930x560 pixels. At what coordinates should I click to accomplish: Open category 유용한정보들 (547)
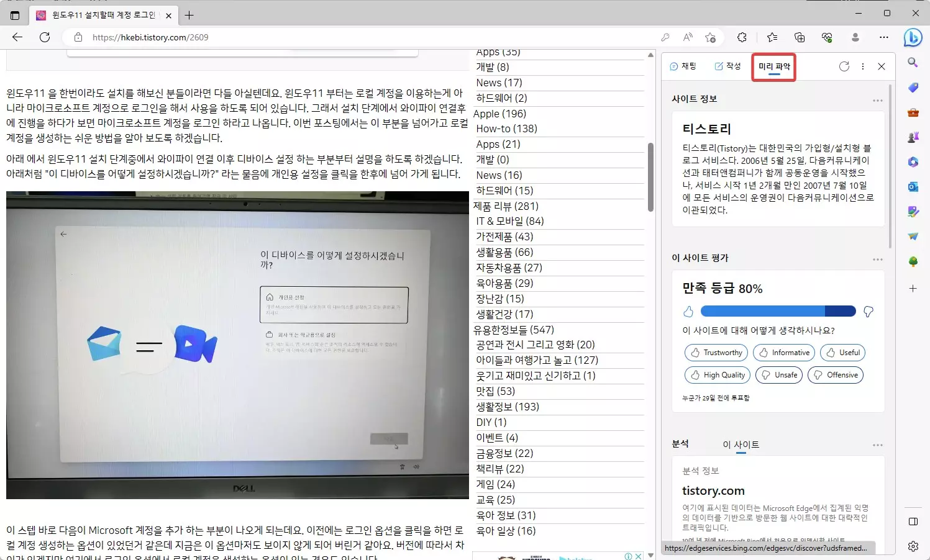click(x=514, y=330)
